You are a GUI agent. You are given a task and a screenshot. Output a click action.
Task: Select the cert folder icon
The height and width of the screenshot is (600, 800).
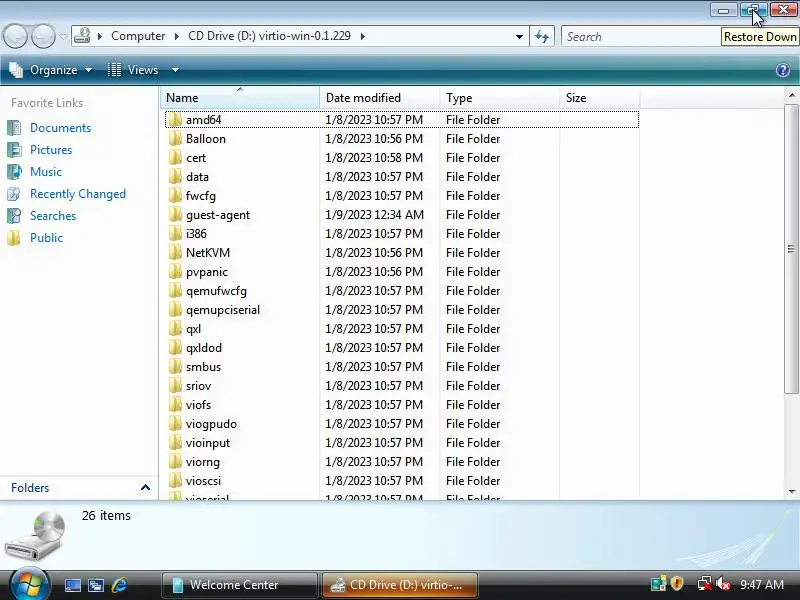tap(174, 158)
